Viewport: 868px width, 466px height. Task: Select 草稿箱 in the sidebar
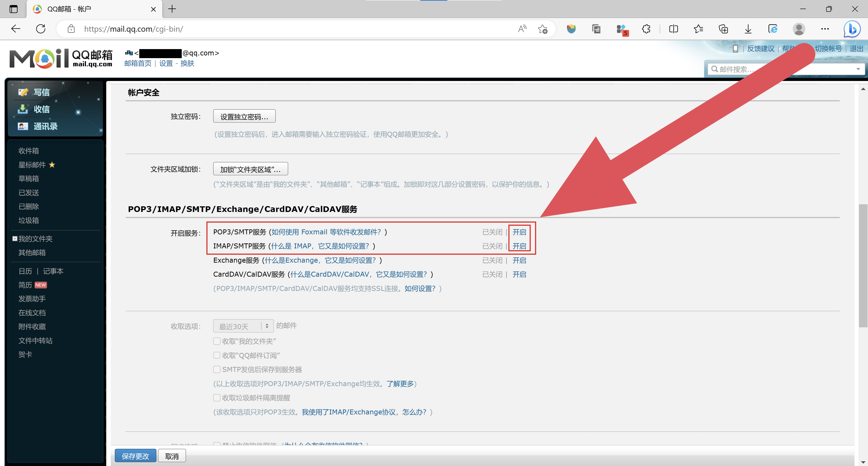[29, 179]
